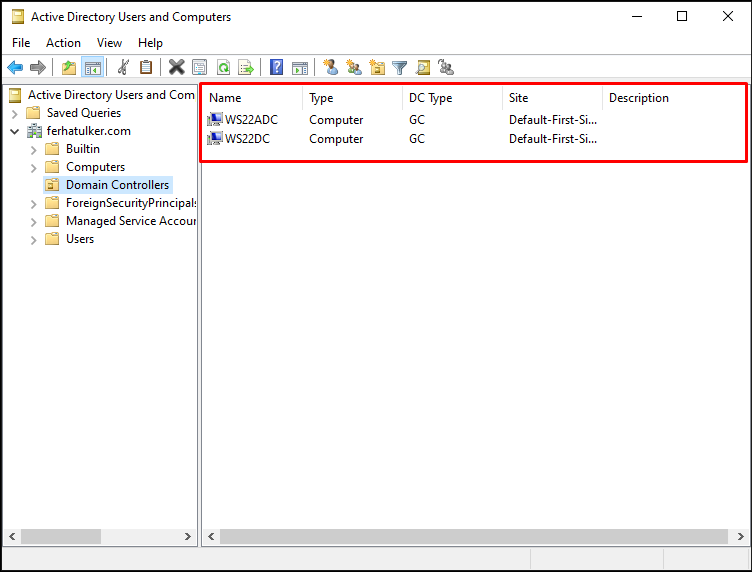Select the Builtin folder
Image resolution: width=752 pixels, height=572 pixels.
pyautogui.click(x=83, y=149)
